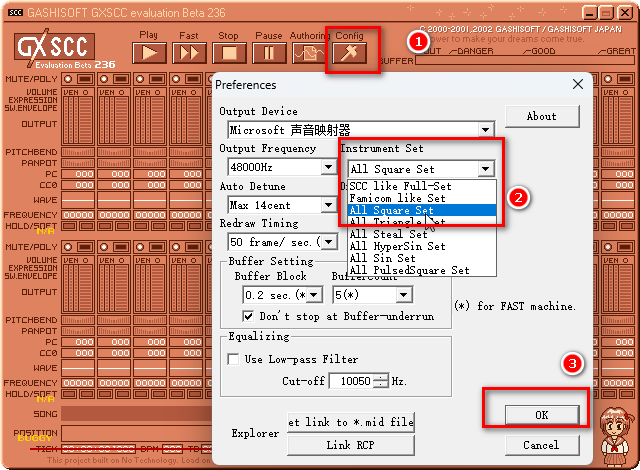Click the first top-row channel pitchbend bar

[x=78, y=152]
